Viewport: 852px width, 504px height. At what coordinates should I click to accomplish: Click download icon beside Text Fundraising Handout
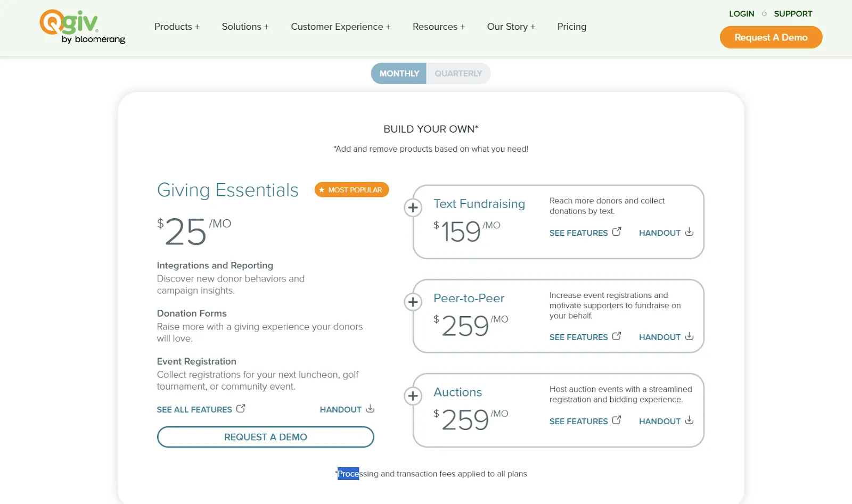tap(689, 232)
